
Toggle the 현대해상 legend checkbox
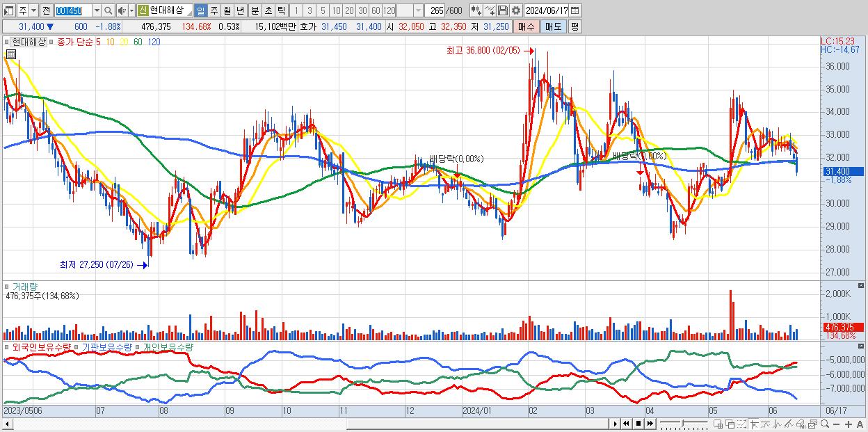(6, 42)
